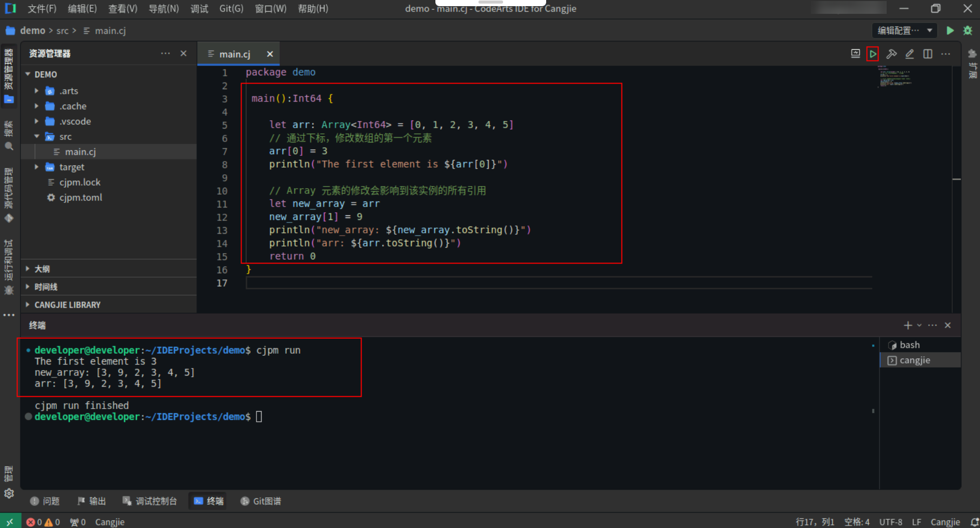This screenshot has height=528, width=980.
Task: Switch to the 问题 problems tab
Action: (x=45, y=501)
